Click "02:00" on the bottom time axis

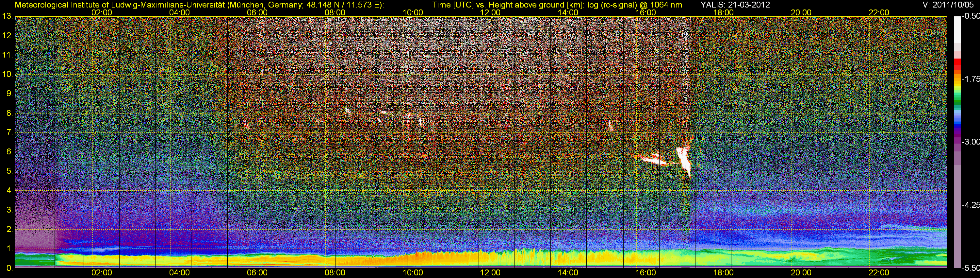pyautogui.click(x=102, y=273)
